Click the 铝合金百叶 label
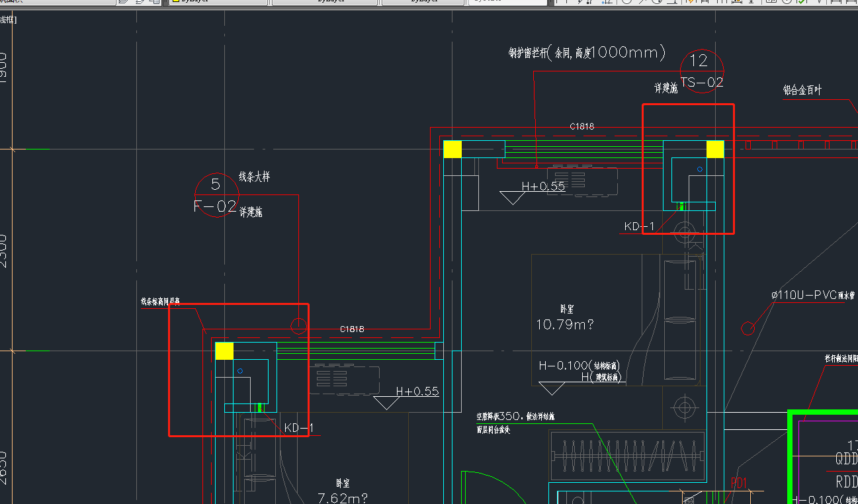 802,90
